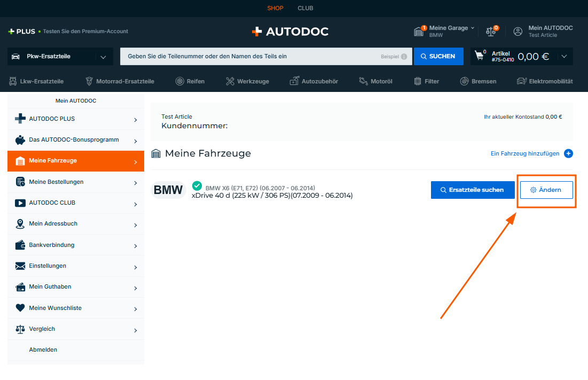Click the BMW brand logo
Image resolution: width=588 pixels, height=380 pixels.
[x=168, y=190]
